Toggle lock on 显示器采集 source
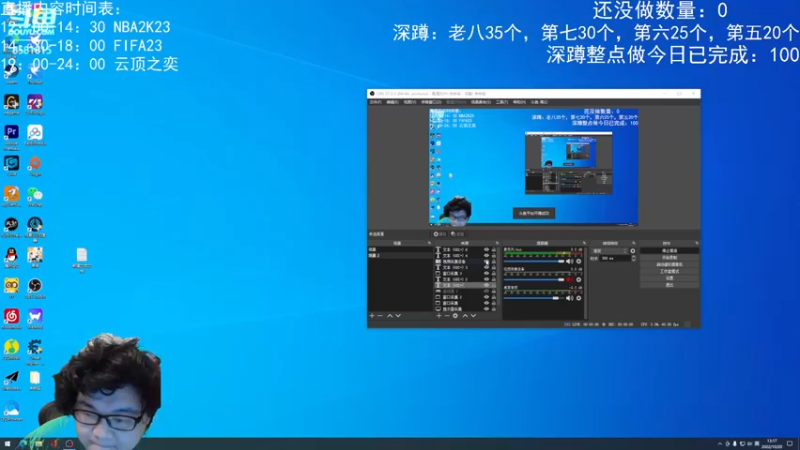The width and height of the screenshot is (800, 450). (494, 309)
